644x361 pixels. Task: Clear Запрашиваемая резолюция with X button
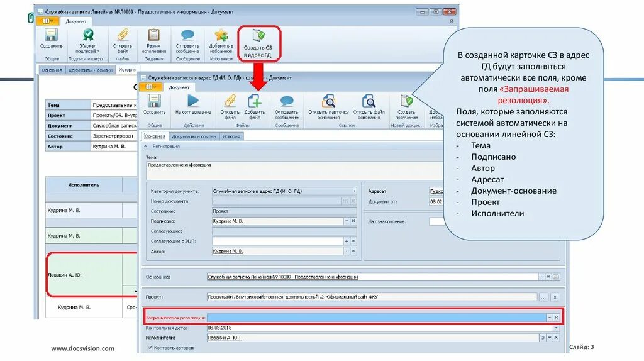[x=556, y=318]
